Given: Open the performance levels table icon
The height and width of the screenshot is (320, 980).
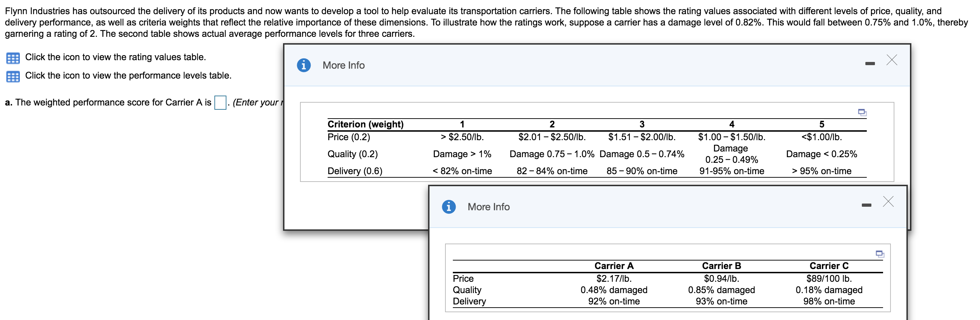Looking at the screenshot, I should tap(13, 76).
